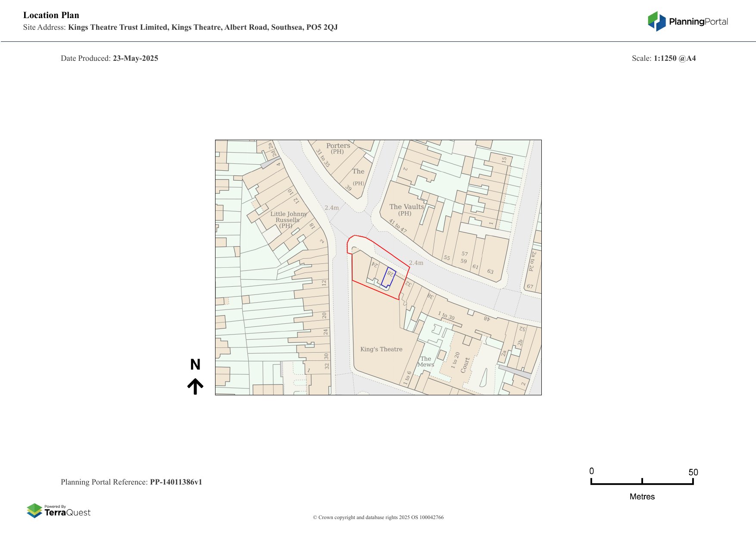Select the Little Johnny Russells label
This screenshot has height=535, width=756.
pyautogui.click(x=288, y=219)
